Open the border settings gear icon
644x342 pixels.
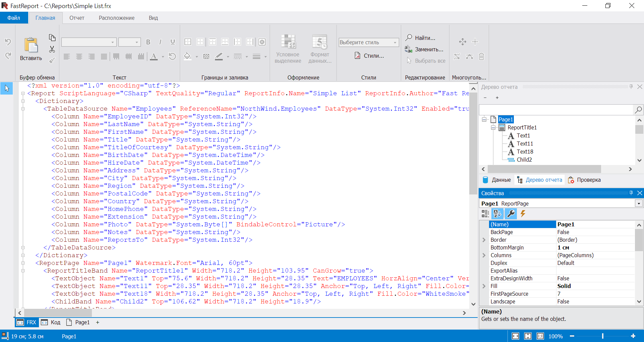(262, 42)
